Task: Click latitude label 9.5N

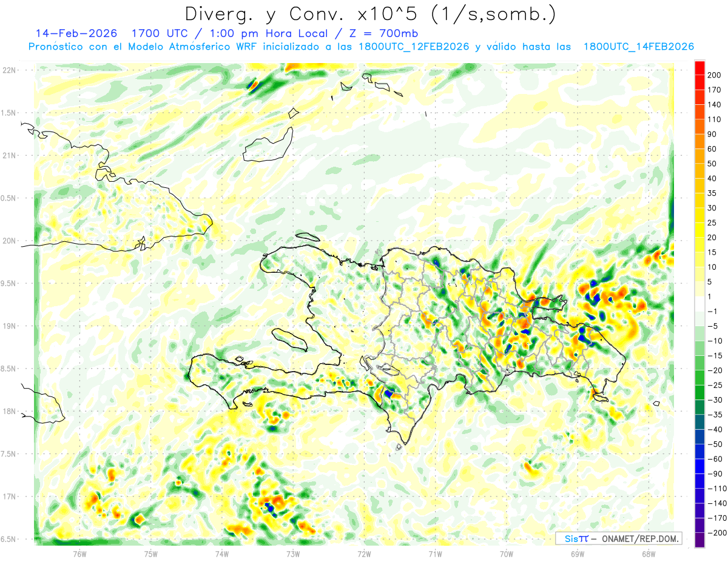Action: [8, 283]
